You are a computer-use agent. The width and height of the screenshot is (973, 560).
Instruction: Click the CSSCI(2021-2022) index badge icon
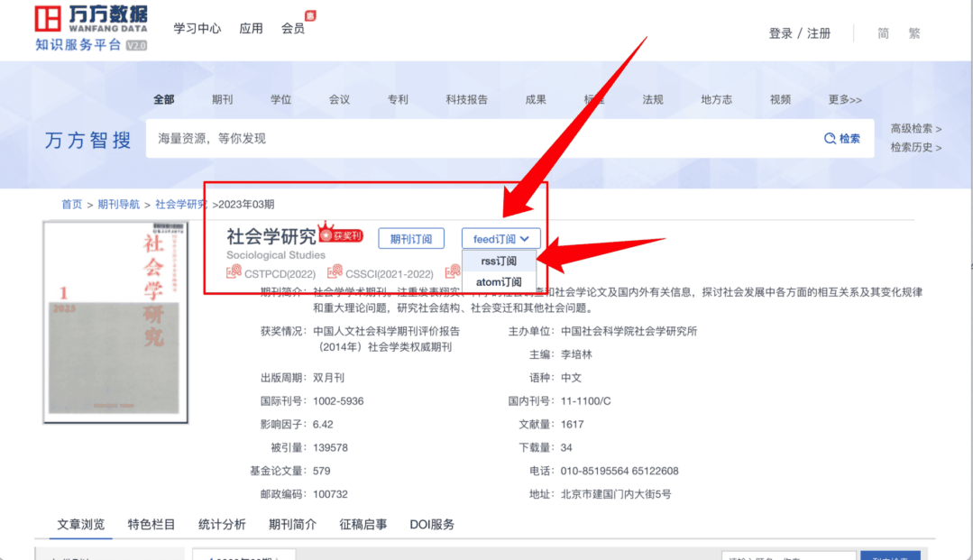(x=337, y=272)
